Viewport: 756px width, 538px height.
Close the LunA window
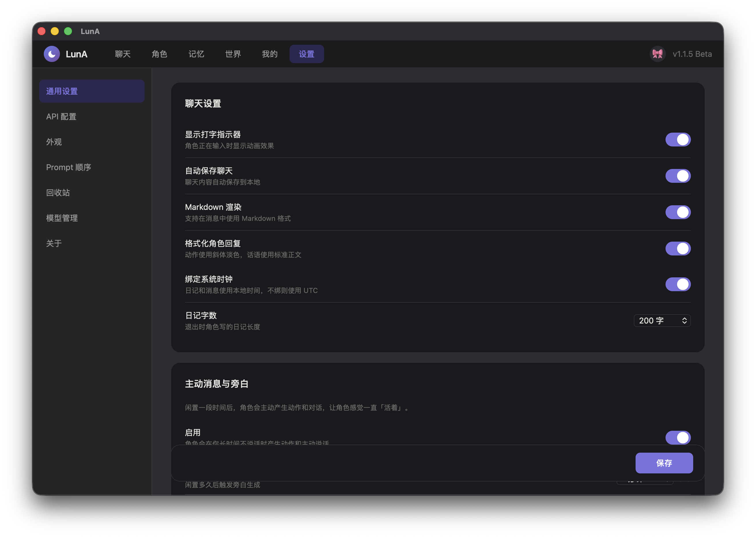pos(42,31)
